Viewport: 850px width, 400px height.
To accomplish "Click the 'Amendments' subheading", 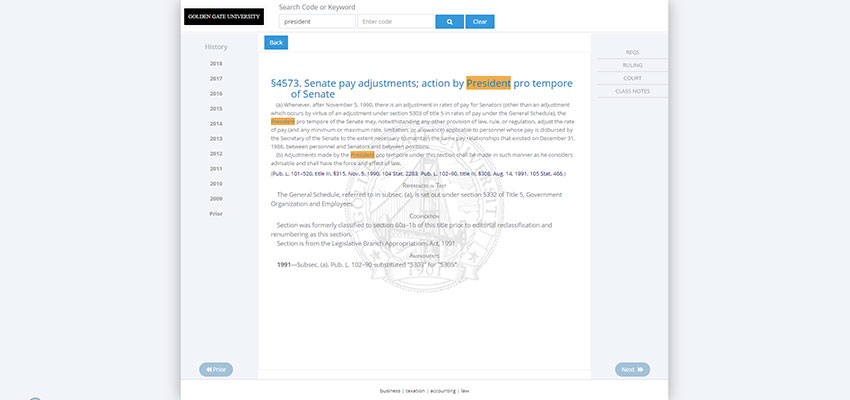I will click(424, 255).
